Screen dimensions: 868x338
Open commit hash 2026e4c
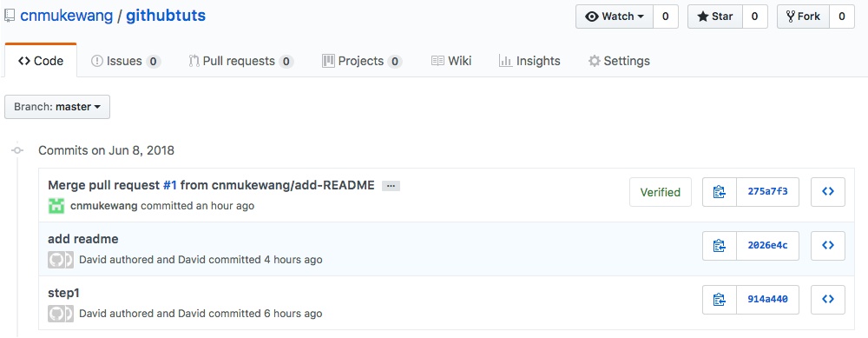(x=768, y=246)
